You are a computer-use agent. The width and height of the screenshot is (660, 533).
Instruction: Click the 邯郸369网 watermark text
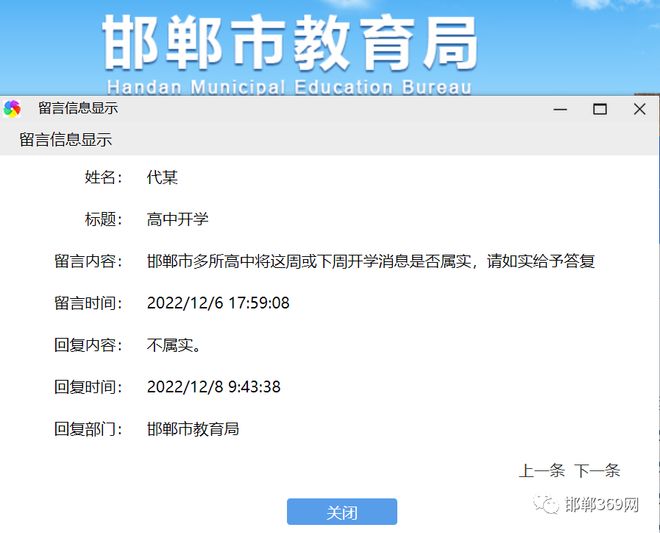(602, 504)
